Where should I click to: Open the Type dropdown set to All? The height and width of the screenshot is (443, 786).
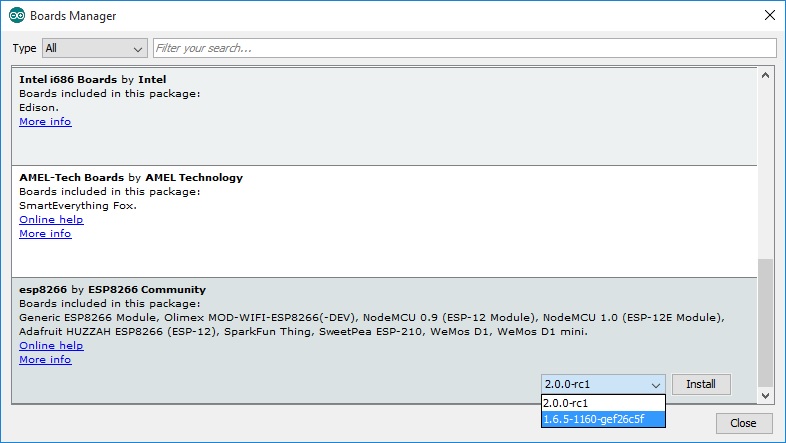[95, 48]
